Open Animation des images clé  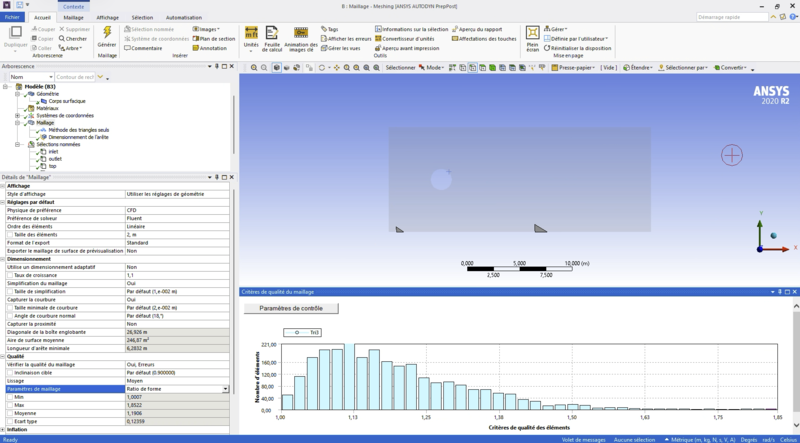pyautogui.click(x=301, y=38)
